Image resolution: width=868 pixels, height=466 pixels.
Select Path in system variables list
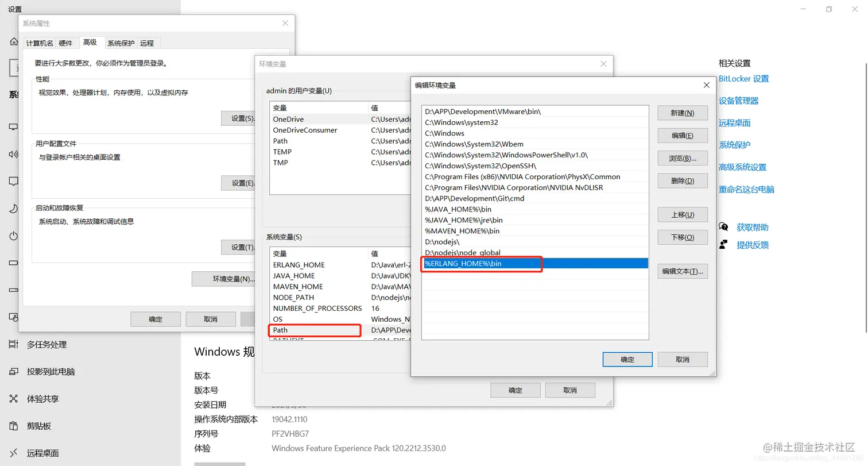340,330
